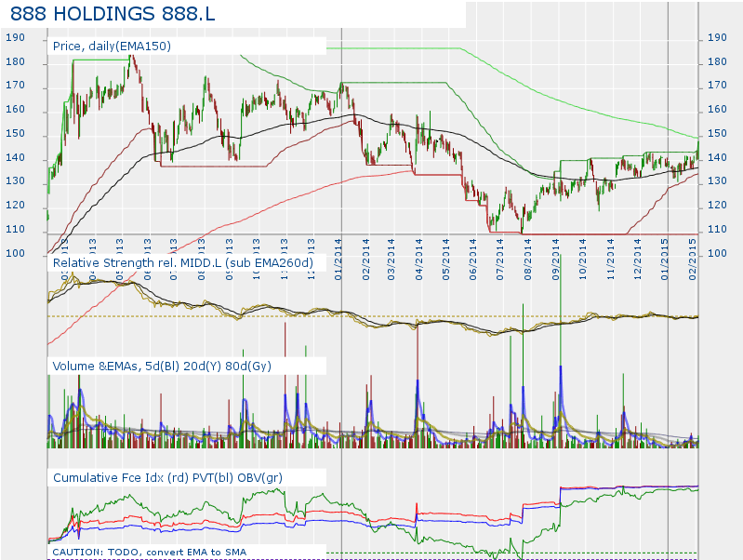Click the 130 value on right price axis

point(717,181)
